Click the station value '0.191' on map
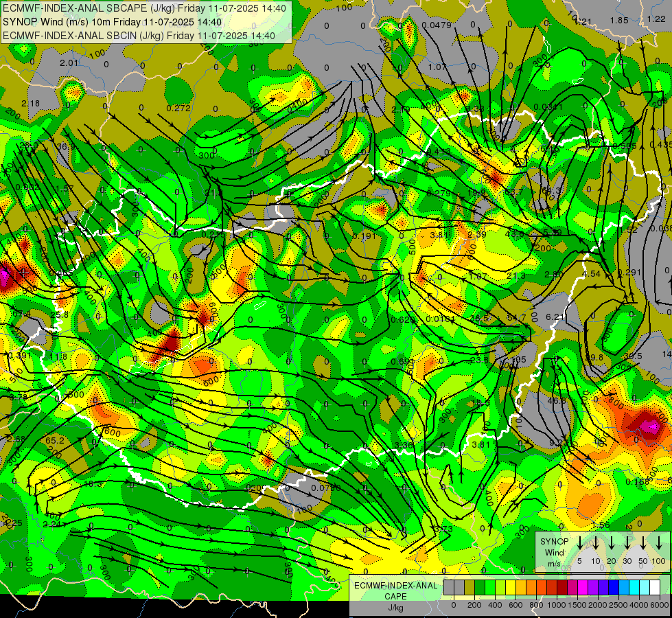672x618 pixels. (364, 236)
